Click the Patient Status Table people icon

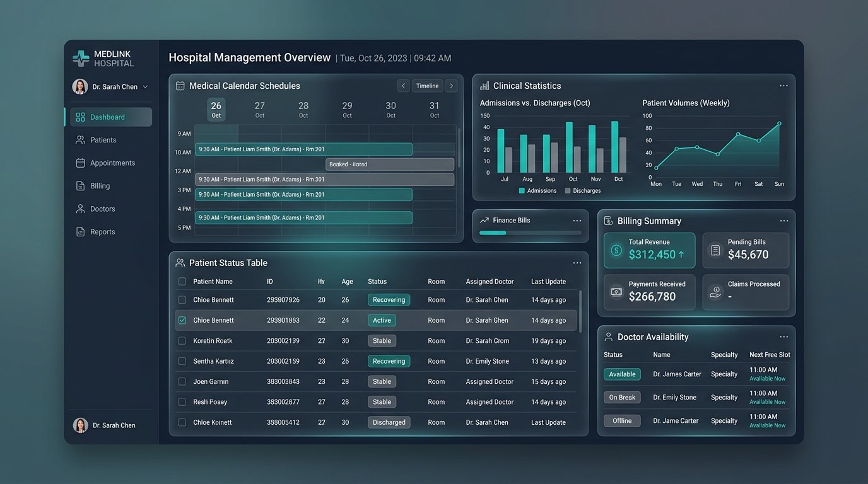[x=180, y=263]
